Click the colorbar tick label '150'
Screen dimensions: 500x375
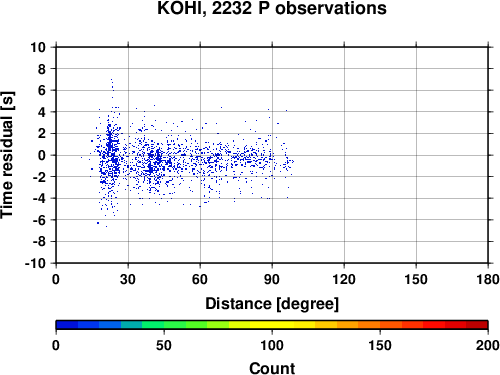pos(380,345)
